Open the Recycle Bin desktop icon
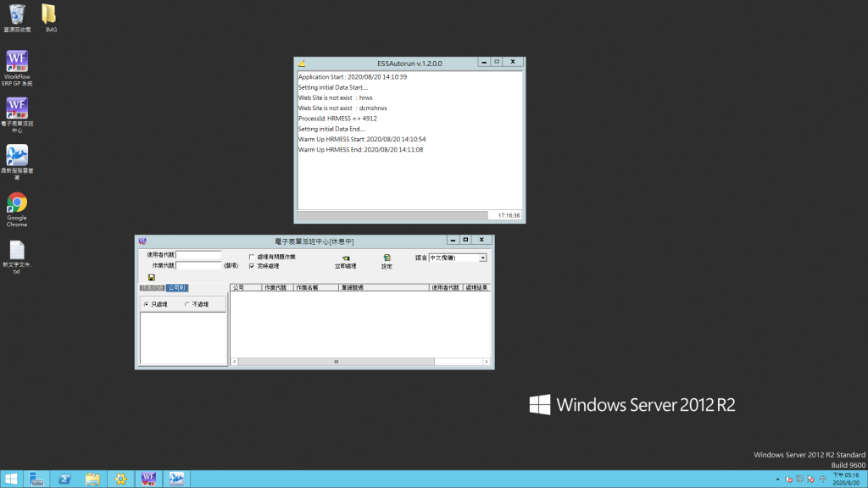 coord(17,18)
